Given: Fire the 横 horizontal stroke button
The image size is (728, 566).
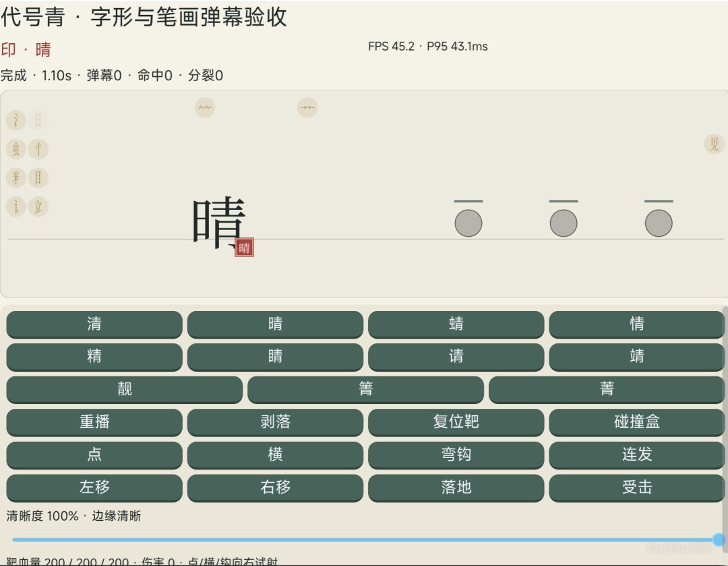Looking at the screenshot, I should (275, 455).
